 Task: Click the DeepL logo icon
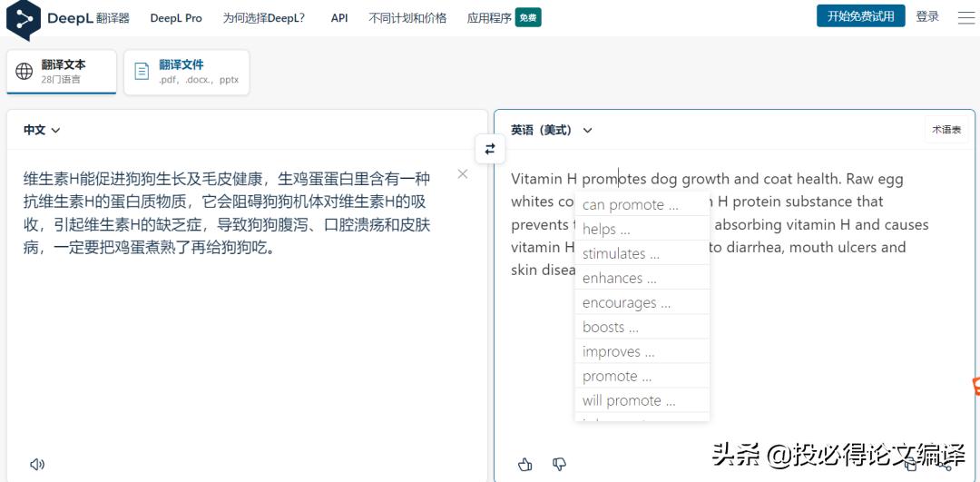(x=23, y=19)
